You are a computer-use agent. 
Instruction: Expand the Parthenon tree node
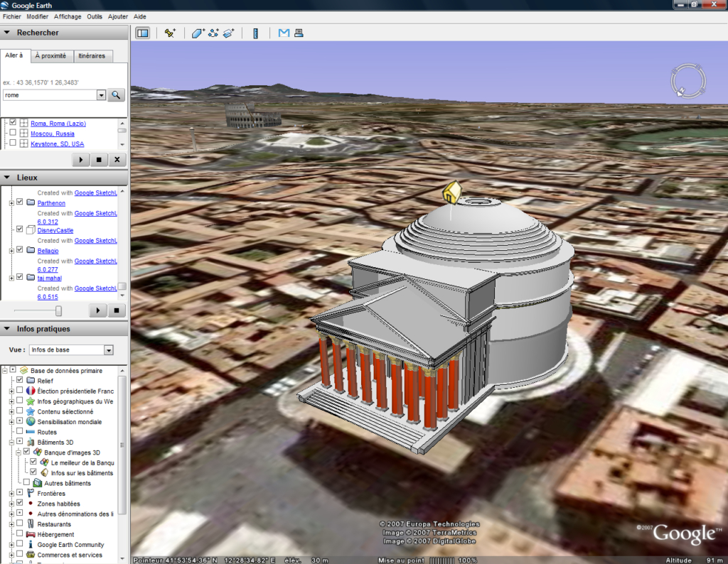pyautogui.click(x=11, y=202)
